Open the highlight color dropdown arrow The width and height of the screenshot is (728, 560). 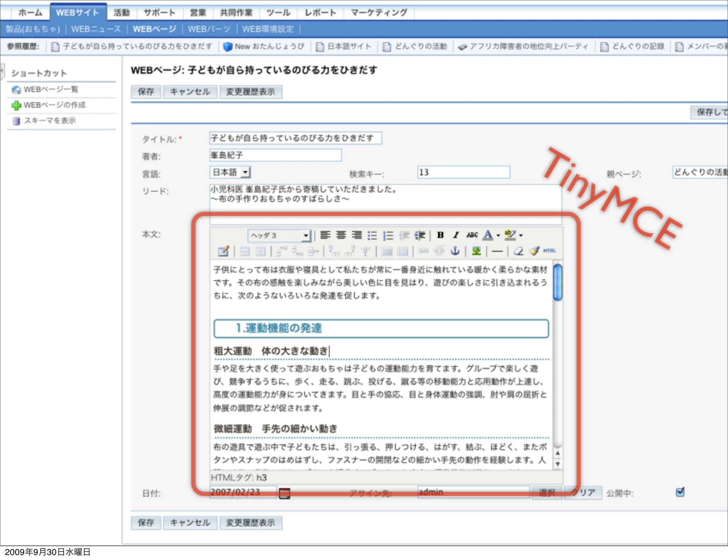click(521, 235)
